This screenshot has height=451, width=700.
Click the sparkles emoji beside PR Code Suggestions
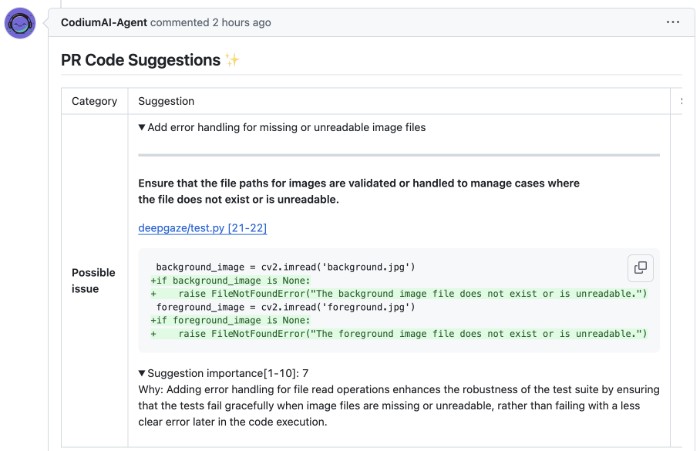(x=232, y=60)
